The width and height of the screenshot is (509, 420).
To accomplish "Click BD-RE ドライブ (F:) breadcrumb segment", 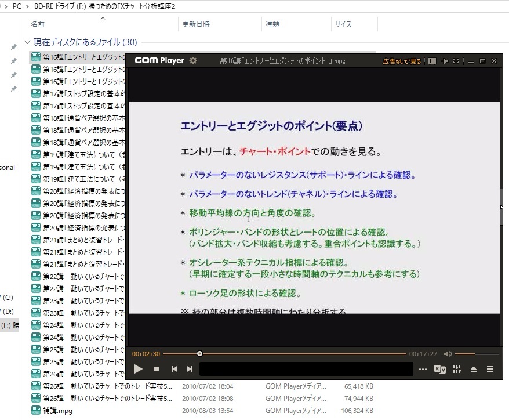I will (x=104, y=6).
